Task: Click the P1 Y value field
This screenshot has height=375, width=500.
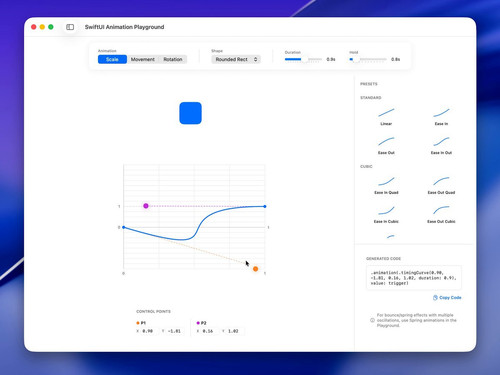Action: (x=174, y=331)
